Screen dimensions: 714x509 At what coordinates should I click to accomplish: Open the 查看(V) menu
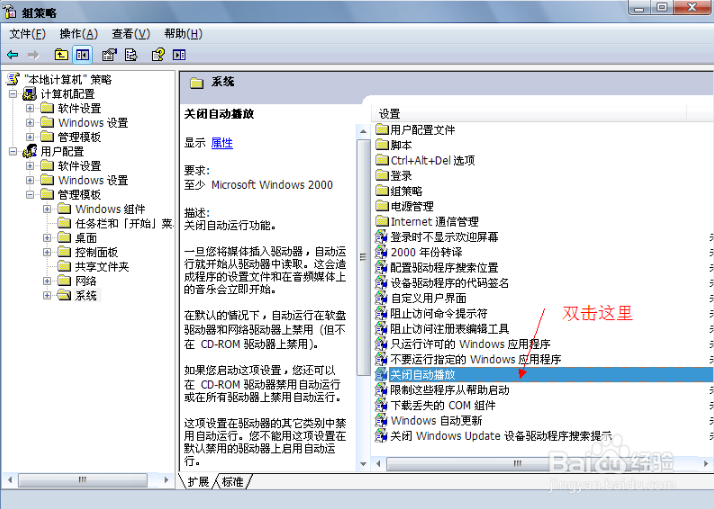tap(130, 34)
